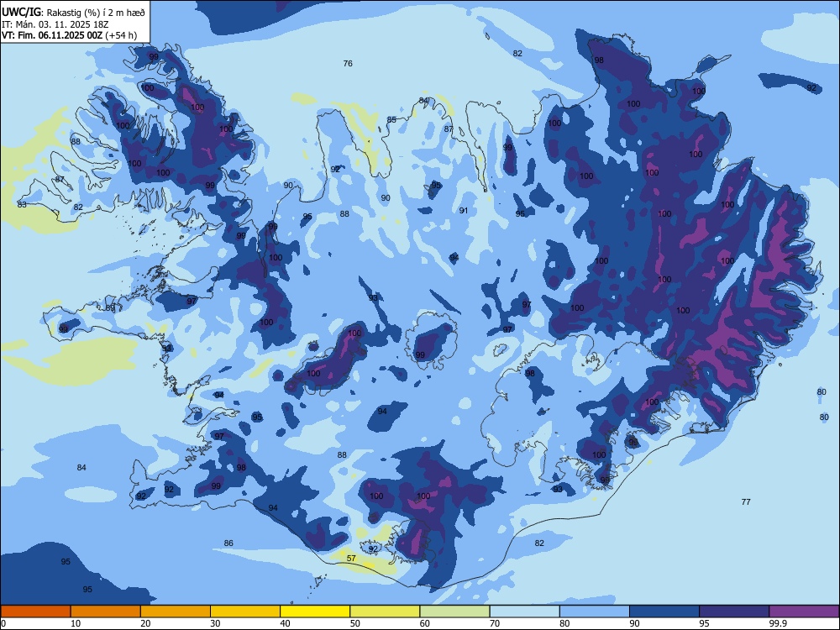This screenshot has width=840, height=630.
Task: Pick the 60–70 pale green legend swatch
Action: tap(454, 612)
